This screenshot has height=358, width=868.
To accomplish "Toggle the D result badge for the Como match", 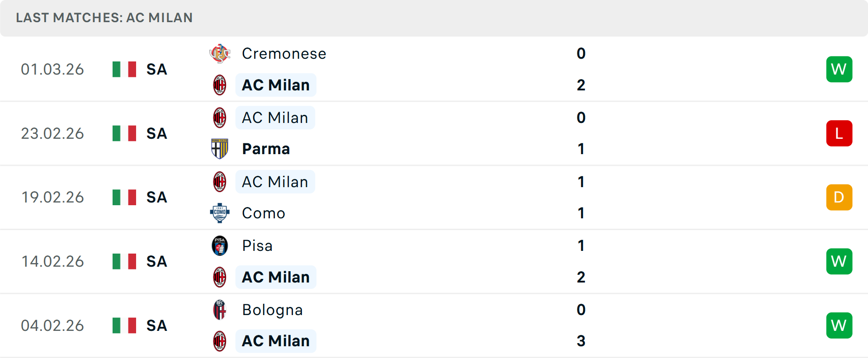I will (839, 197).
